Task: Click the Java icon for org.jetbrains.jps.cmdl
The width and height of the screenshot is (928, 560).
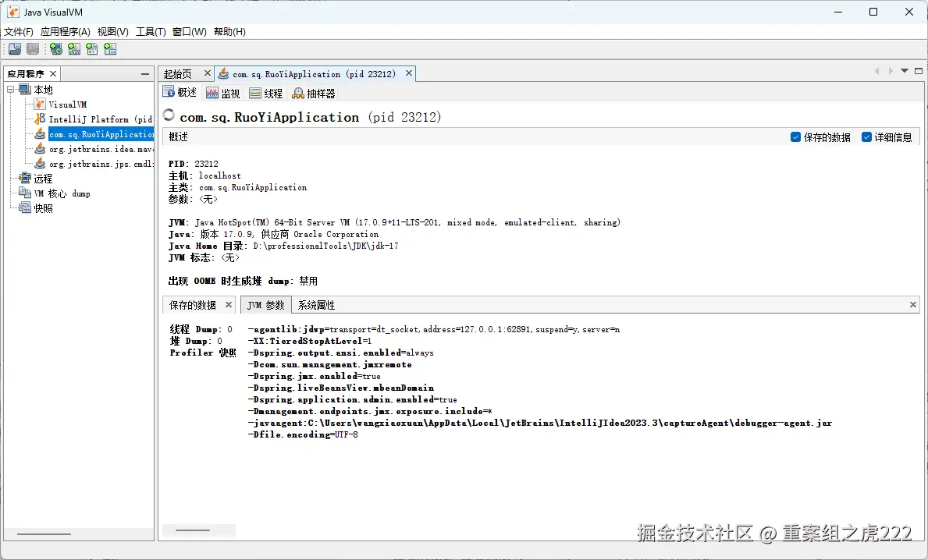Action: (x=40, y=163)
